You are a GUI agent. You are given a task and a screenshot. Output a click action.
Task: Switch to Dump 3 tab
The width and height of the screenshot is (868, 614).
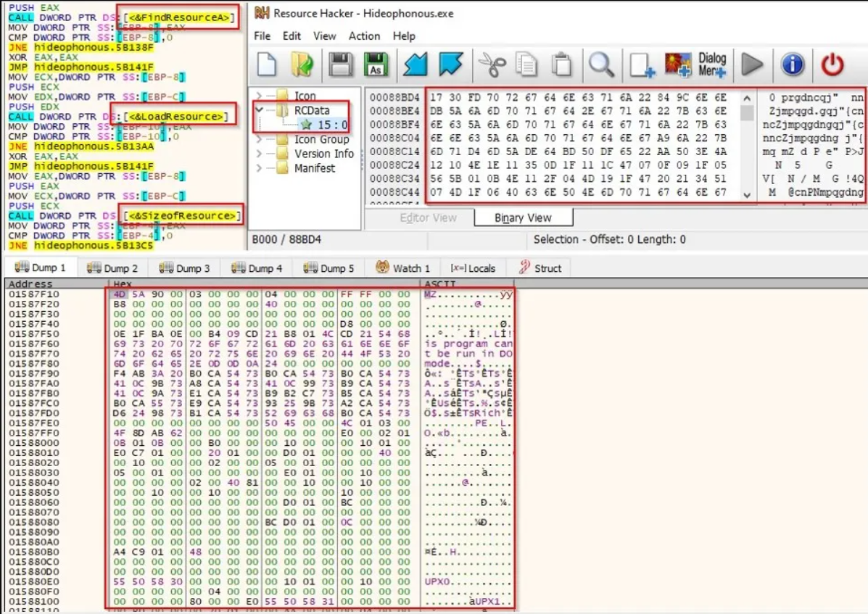click(x=184, y=268)
